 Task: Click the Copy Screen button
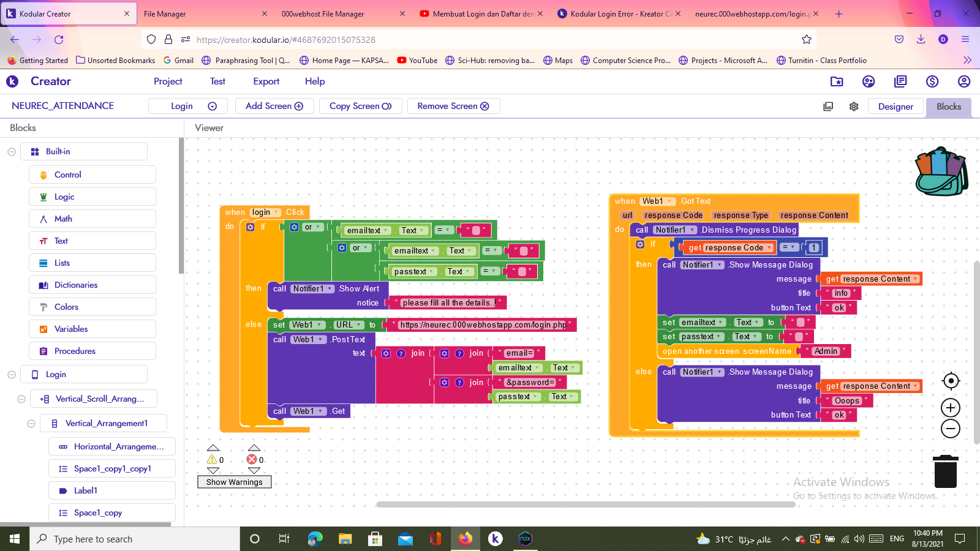point(360,106)
